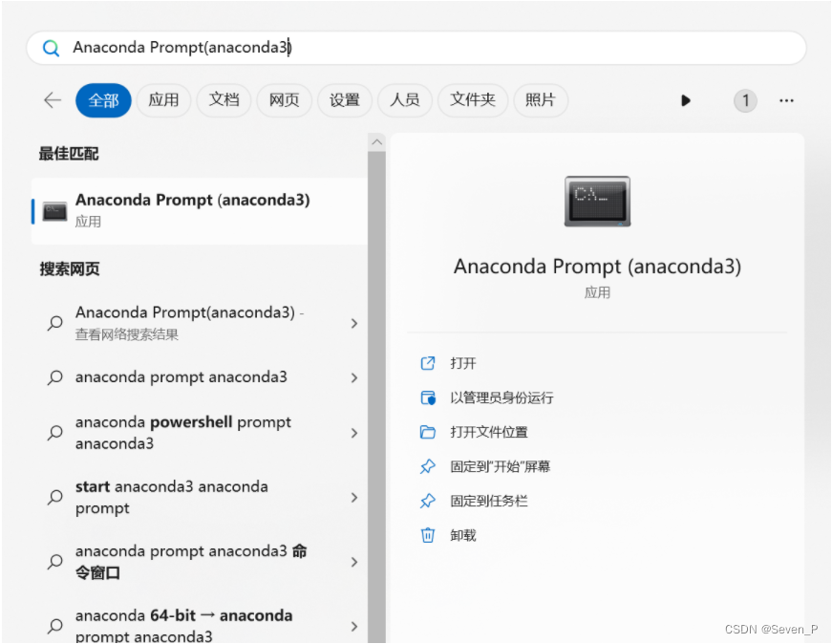
Task: Click the scrollbar up arrow in results list
Action: (x=376, y=141)
